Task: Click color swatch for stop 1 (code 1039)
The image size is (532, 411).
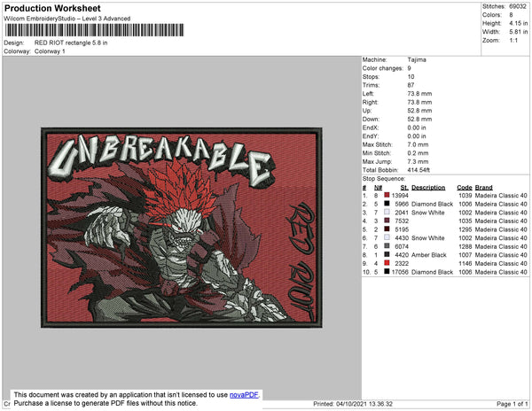Action: point(387,195)
